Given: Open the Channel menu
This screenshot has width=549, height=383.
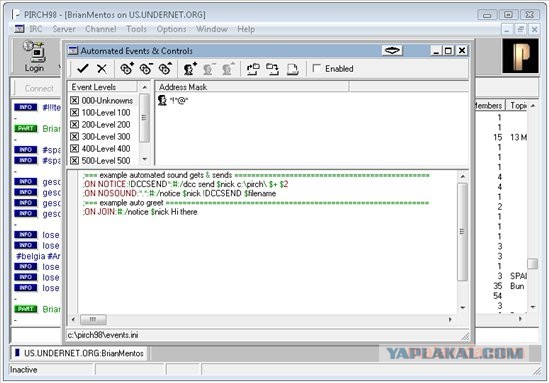Looking at the screenshot, I should (x=101, y=29).
